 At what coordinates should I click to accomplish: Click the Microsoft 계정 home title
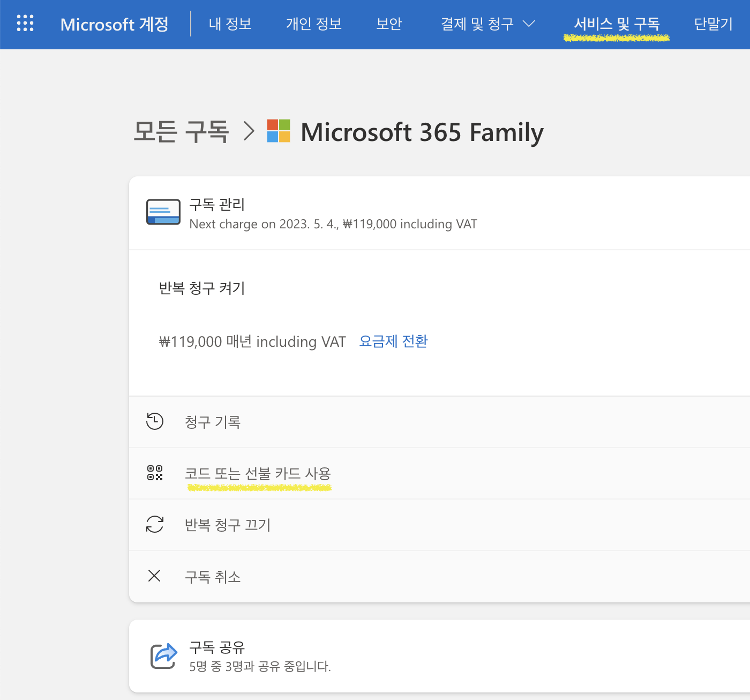click(x=114, y=24)
